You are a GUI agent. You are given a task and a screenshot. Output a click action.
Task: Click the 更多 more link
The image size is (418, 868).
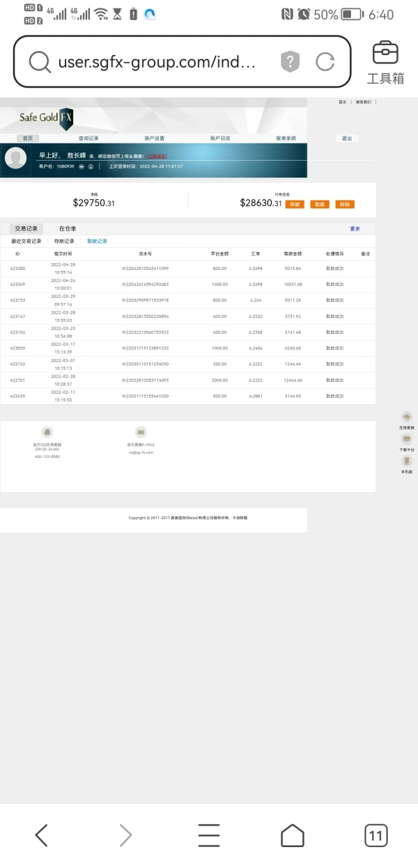pyautogui.click(x=355, y=228)
